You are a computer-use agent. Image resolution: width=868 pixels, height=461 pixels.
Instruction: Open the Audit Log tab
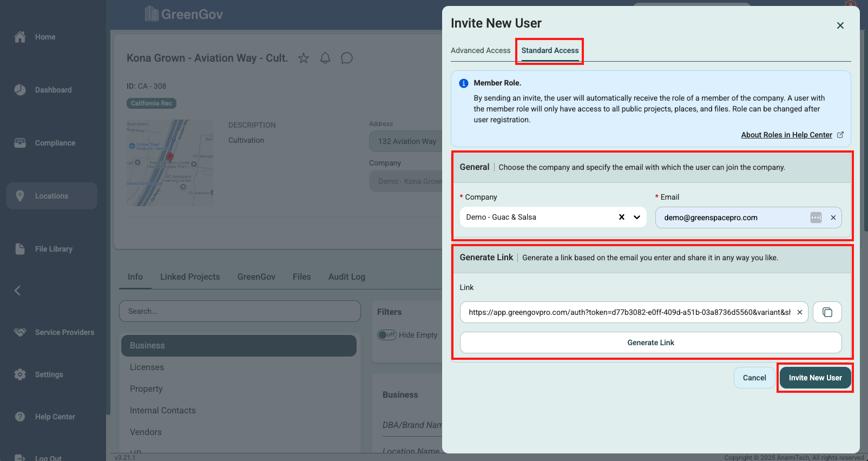tap(347, 276)
